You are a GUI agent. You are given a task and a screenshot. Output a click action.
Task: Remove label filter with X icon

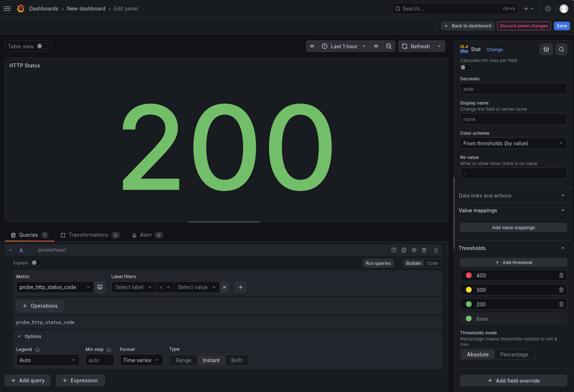pyautogui.click(x=224, y=287)
